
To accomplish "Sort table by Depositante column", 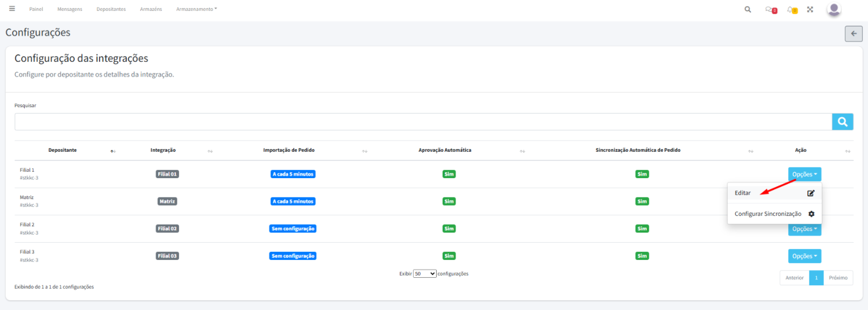I will [x=113, y=151].
